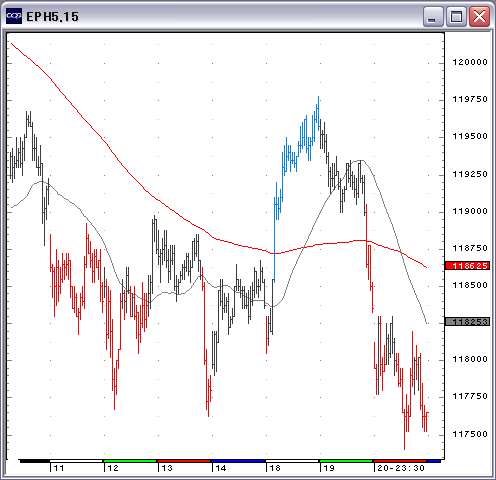Maximize the EPH5,15 chart window
The height and width of the screenshot is (480, 496).
(456, 17)
